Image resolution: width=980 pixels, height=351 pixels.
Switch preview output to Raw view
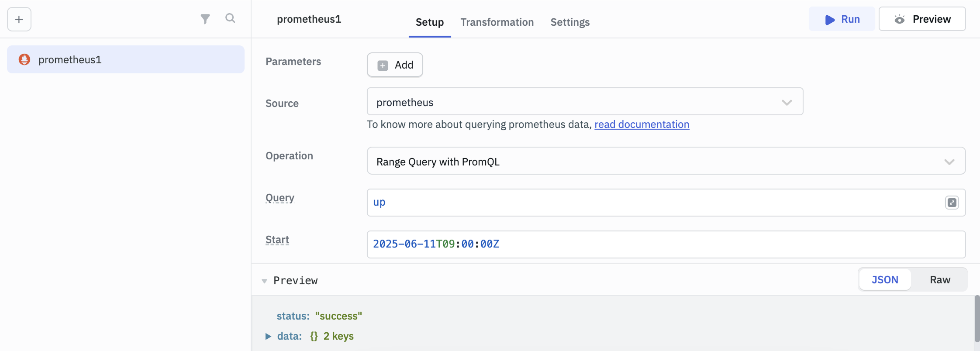tap(940, 279)
